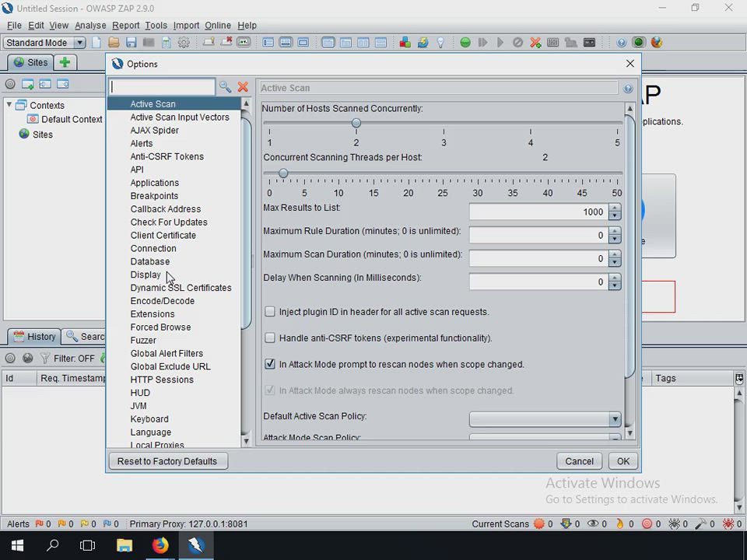The height and width of the screenshot is (560, 747).
Task: Collapse the Contexts tree node
Action: click(x=10, y=105)
